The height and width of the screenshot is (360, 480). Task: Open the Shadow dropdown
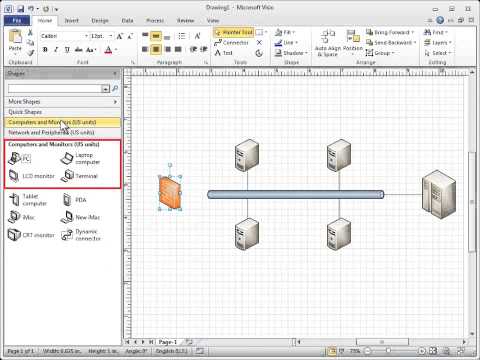291,53
